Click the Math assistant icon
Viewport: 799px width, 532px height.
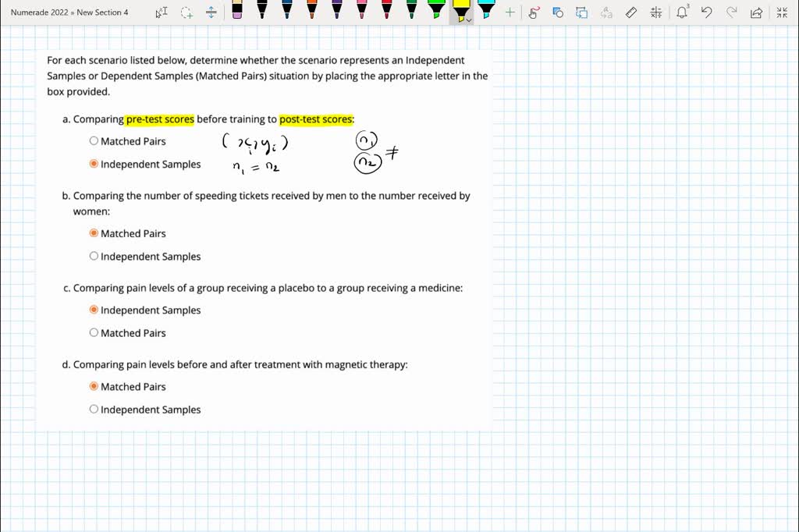point(655,12)
